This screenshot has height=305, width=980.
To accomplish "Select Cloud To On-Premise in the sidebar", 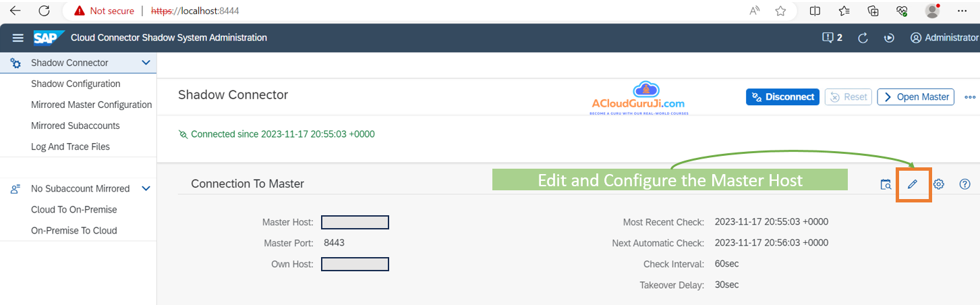I will [x=74, y=210].
